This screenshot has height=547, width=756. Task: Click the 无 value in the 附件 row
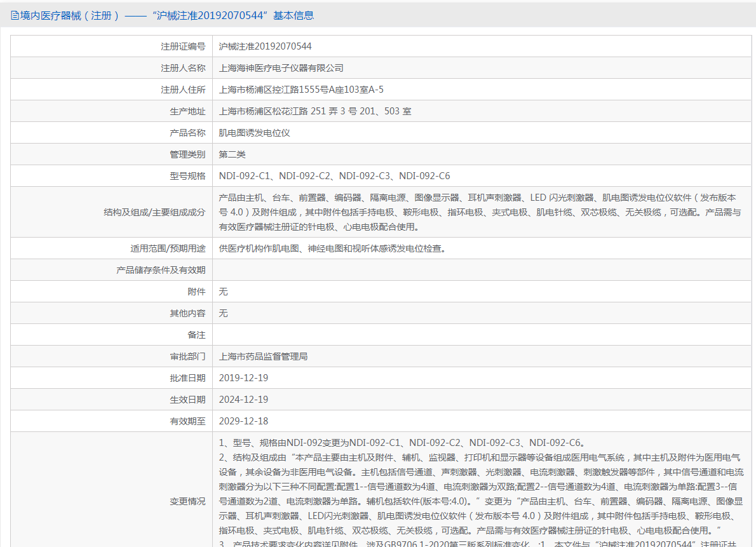point(223,292)
